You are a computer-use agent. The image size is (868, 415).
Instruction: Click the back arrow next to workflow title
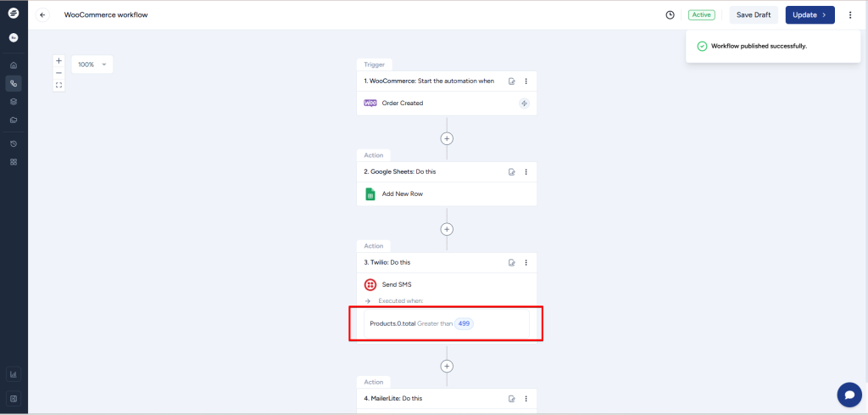pos(43,14)
